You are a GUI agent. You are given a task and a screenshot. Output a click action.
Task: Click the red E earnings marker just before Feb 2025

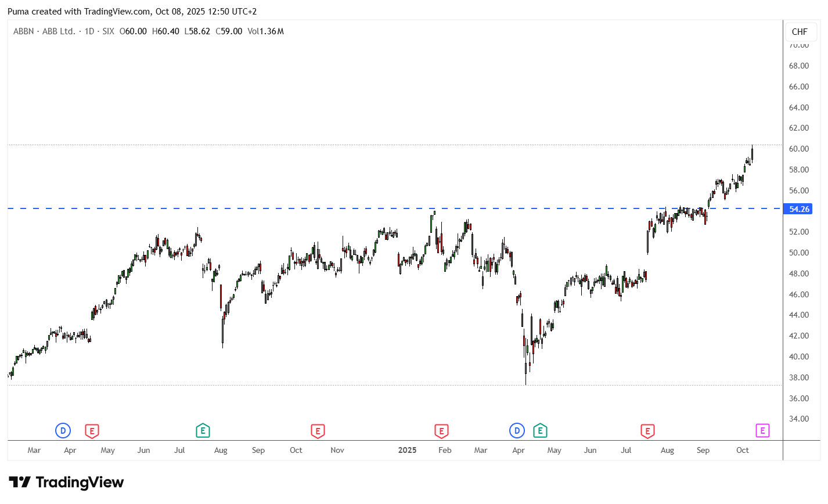[441, 431]
